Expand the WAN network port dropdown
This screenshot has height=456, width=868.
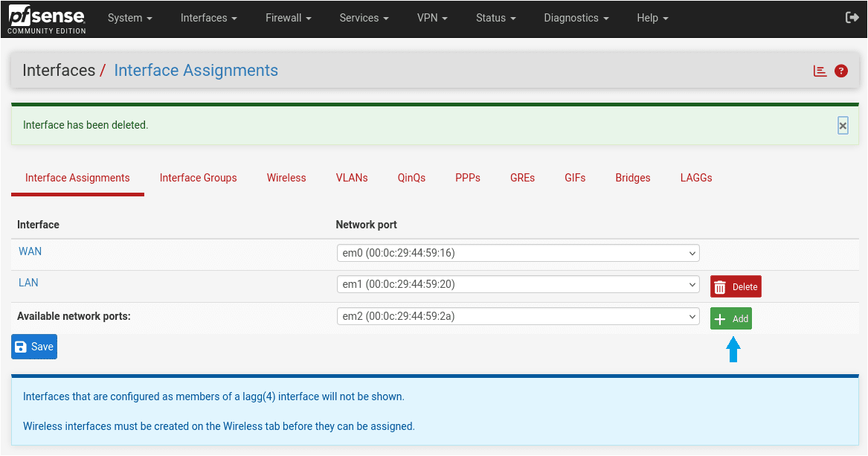click(x=518, y=253)
